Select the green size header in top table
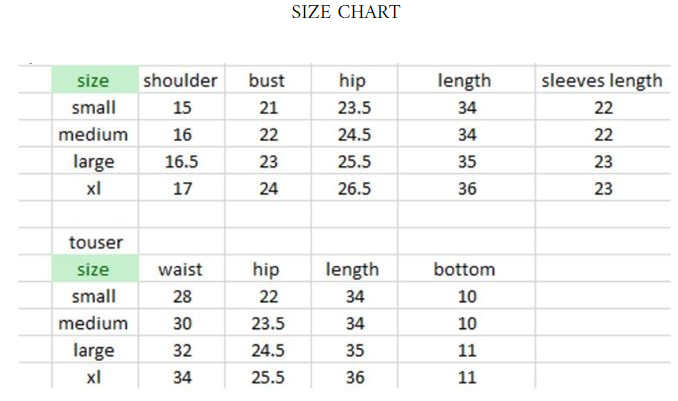Viewport: 678px width, 401px height. [x=93, y=81]
